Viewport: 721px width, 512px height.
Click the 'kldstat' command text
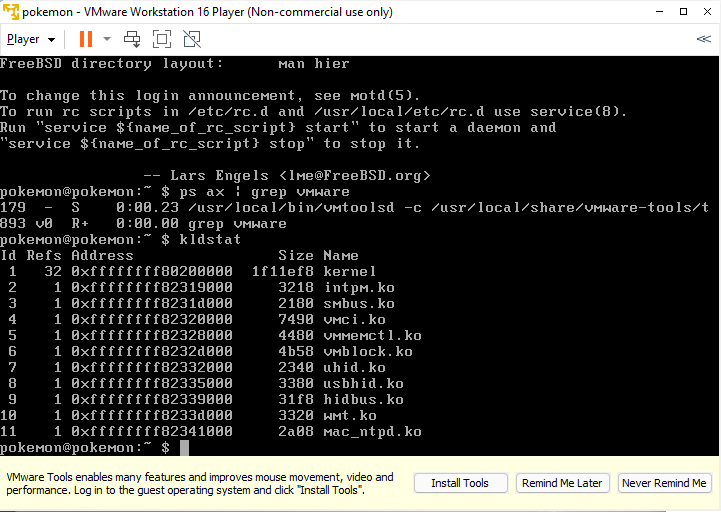tap(210, 240)
